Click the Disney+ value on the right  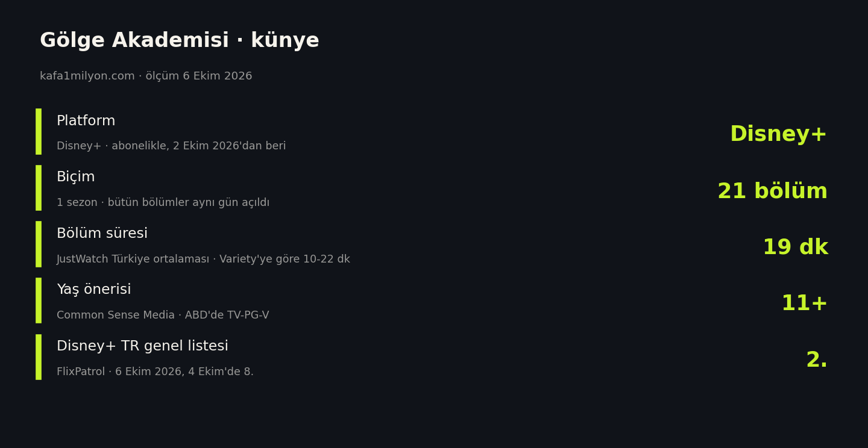coord(778,134)
